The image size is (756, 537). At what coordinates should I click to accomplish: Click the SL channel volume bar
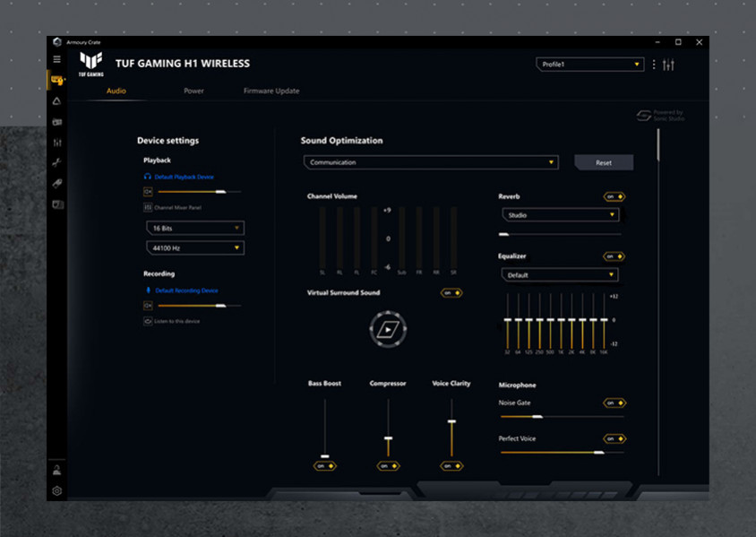coord(322,238)
